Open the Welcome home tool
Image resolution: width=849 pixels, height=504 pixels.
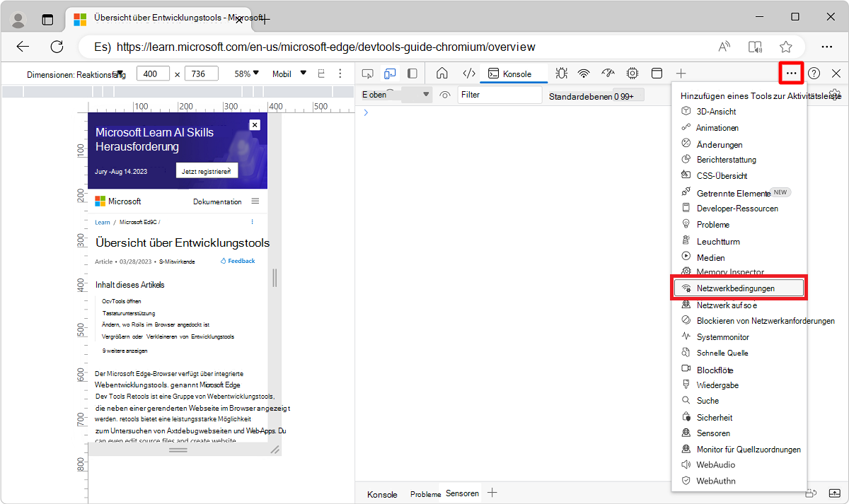point(442,73)
